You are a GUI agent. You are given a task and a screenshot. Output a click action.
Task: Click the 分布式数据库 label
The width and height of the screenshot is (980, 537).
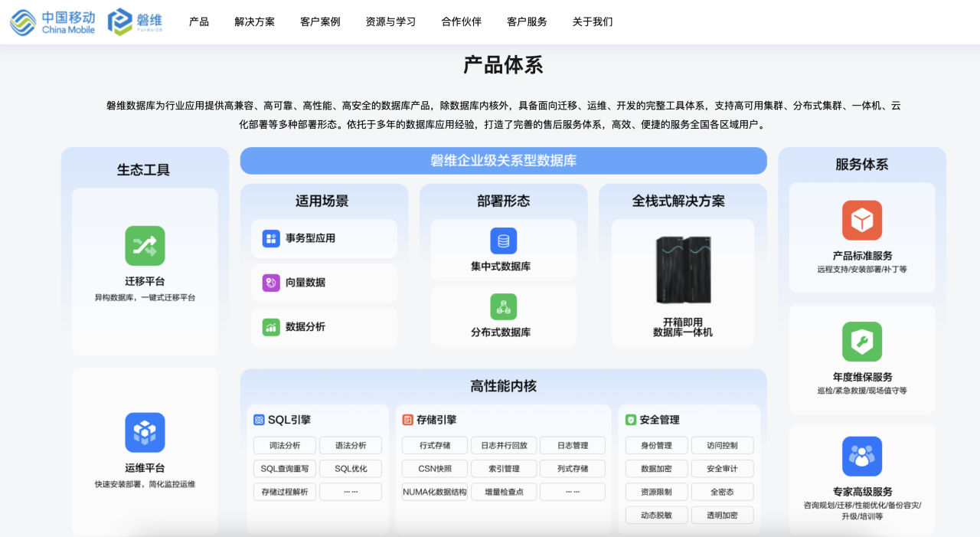click(501, 332)
